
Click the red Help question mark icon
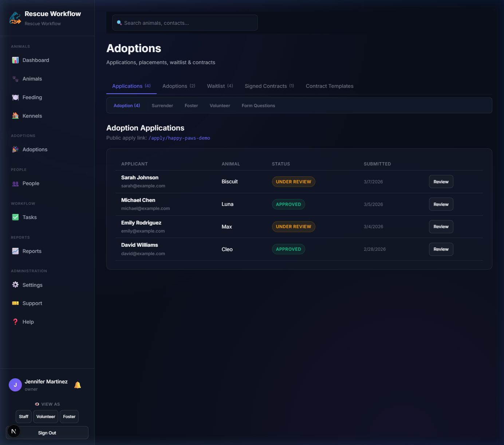(x=15, y=322)
